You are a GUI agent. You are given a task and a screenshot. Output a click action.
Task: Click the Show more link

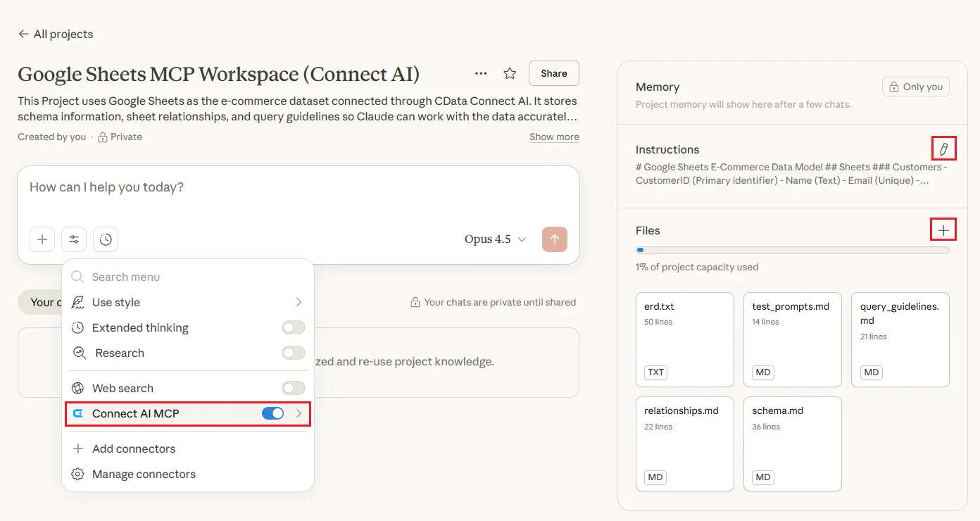554,137
